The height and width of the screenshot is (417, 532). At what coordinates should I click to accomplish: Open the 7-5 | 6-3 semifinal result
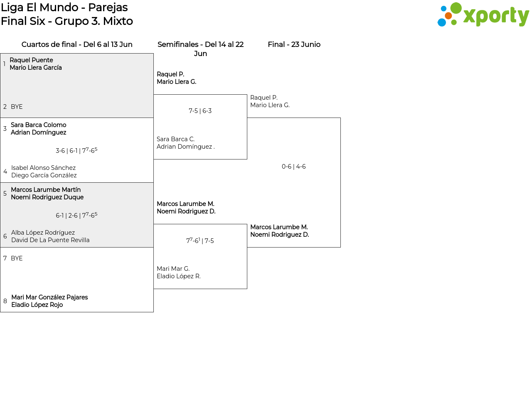200,111
